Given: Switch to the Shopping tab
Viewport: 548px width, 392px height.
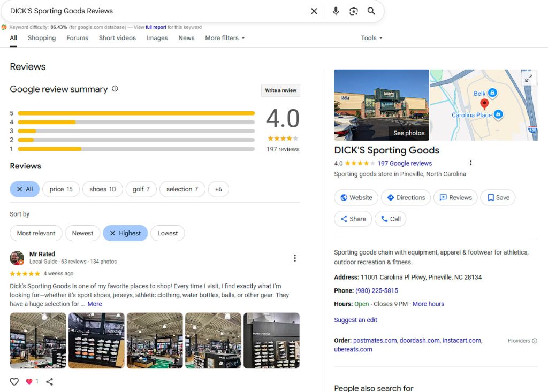Looking at the screenshot, I should 42,38.
